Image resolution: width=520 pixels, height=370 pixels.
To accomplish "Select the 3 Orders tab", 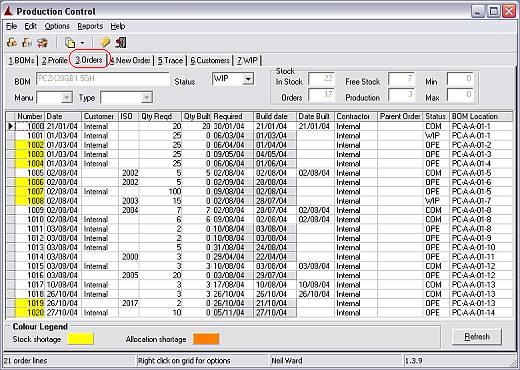I will pos(89,60).
